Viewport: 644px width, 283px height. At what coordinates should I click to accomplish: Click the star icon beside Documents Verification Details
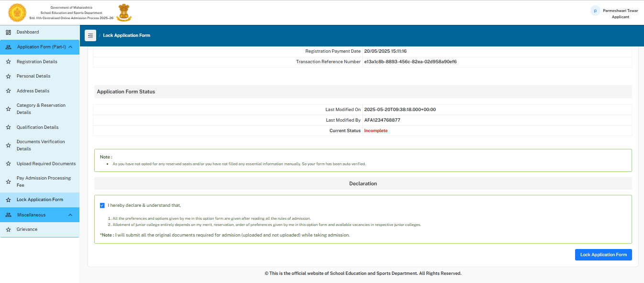coord(8,145)
